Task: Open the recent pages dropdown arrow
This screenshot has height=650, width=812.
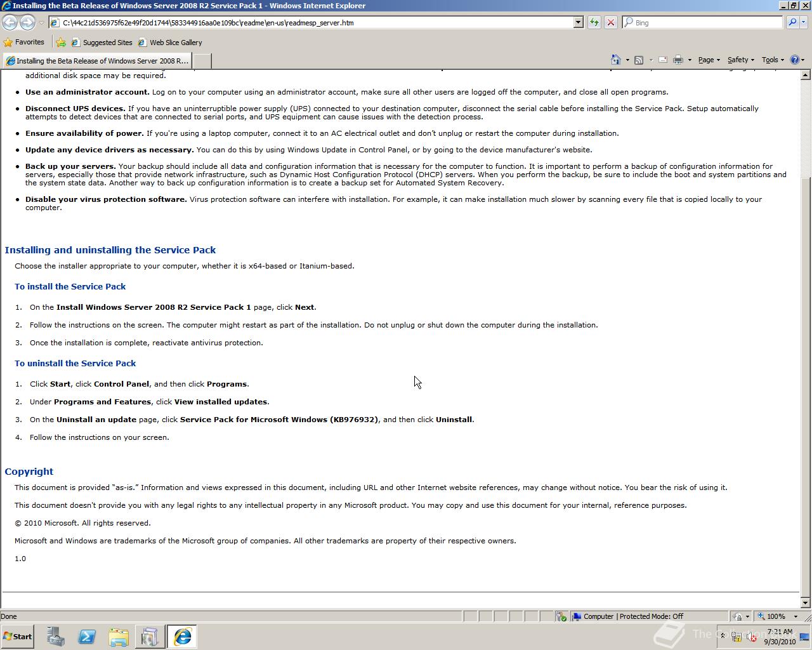Action: tap(41, 23)
